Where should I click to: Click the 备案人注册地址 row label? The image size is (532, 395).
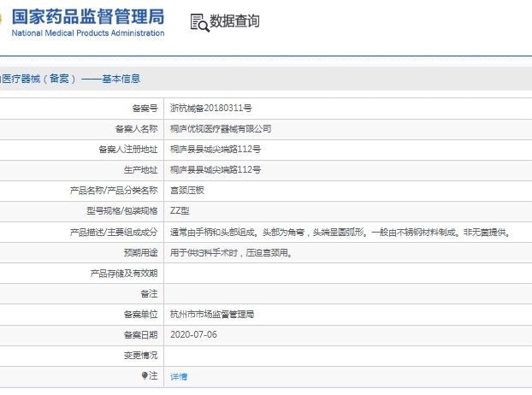128,149
